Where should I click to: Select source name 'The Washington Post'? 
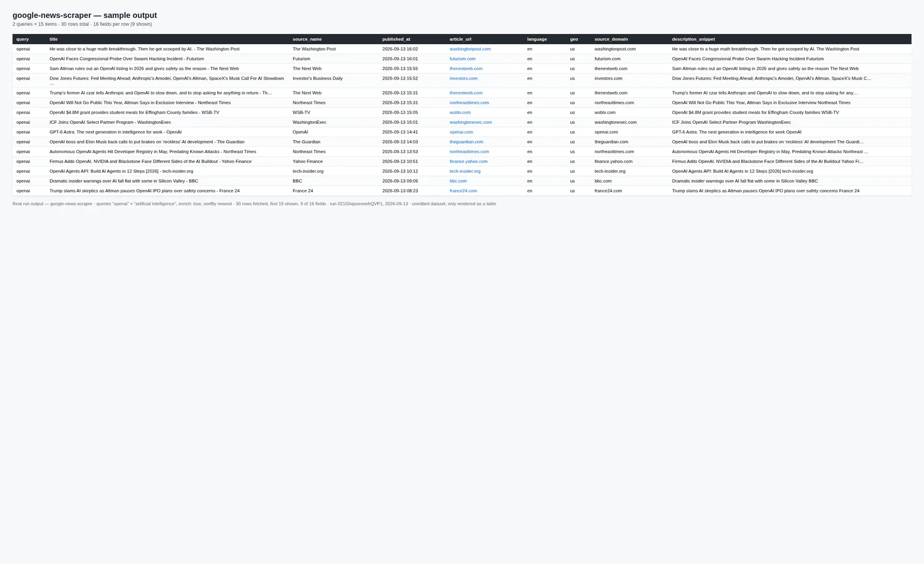(314, 49)
